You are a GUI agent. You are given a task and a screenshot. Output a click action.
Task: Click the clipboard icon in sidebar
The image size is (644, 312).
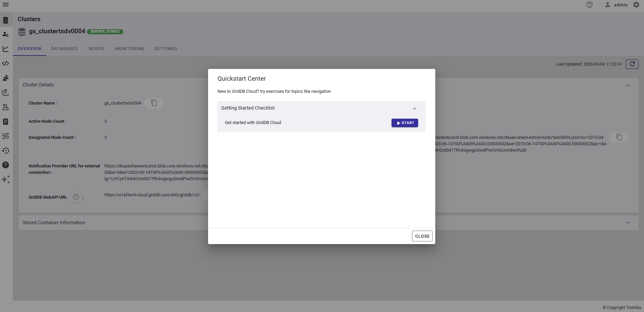tap(6, 121)
